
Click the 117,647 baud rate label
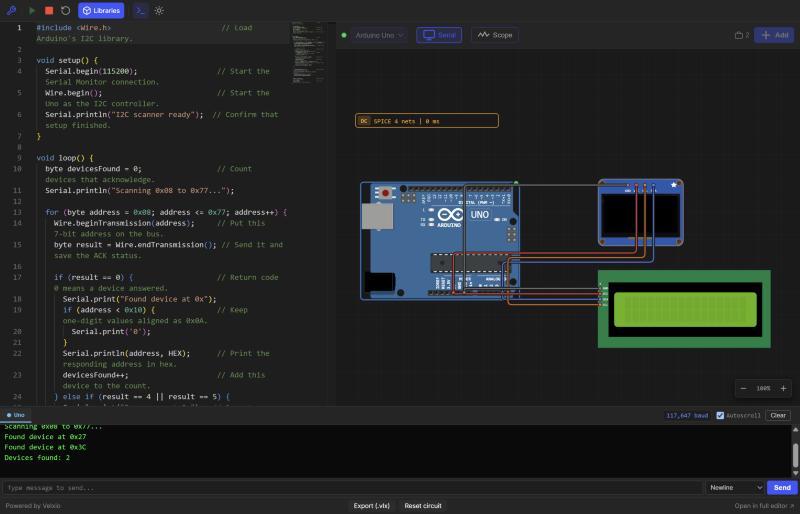(x=687, y=415)
